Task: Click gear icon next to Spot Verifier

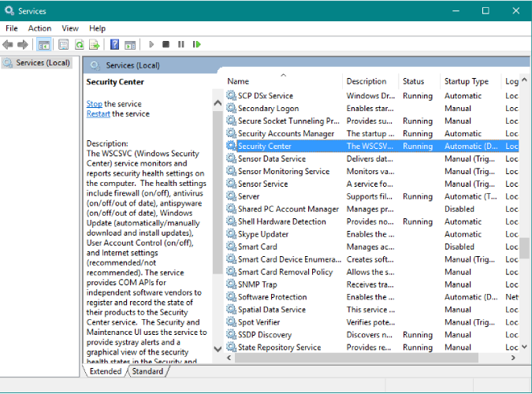Action: tap(232, 322)
